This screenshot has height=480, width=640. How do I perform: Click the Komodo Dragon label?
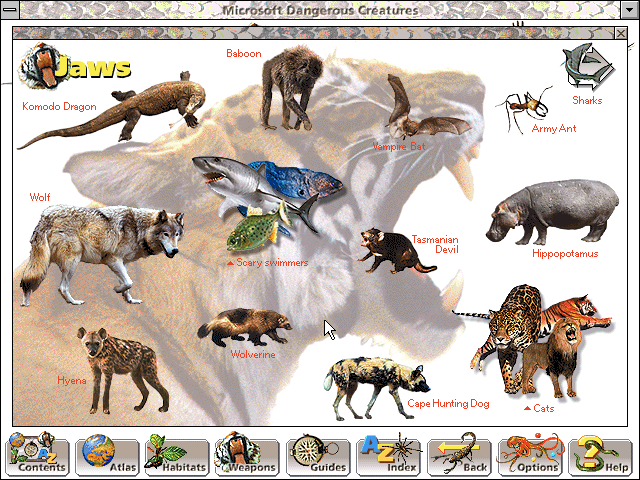tap(59, 107)
